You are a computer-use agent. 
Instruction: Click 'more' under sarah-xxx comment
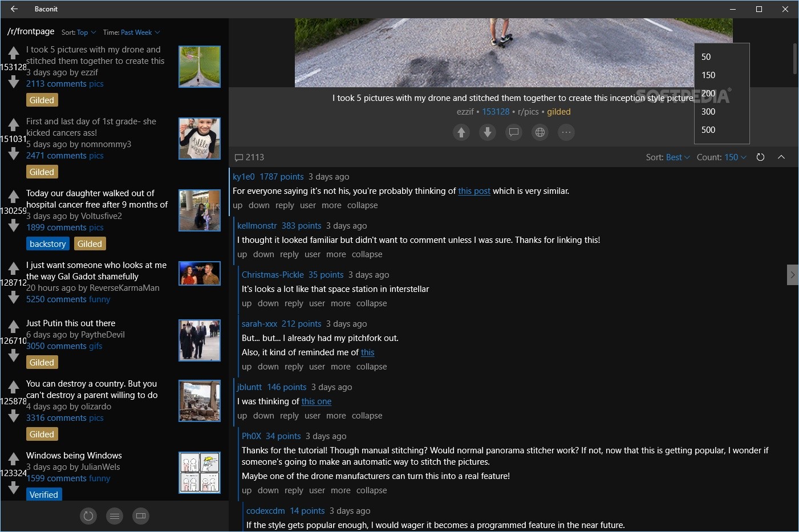pyautogui.click(x=340, y=367)
